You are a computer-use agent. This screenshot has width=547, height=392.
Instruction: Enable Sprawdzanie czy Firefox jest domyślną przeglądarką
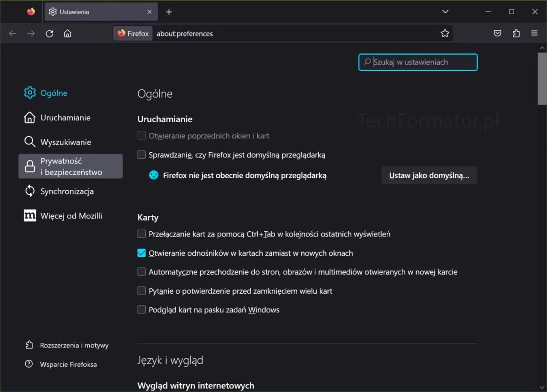pyautogui.click(x=141, y=155)
